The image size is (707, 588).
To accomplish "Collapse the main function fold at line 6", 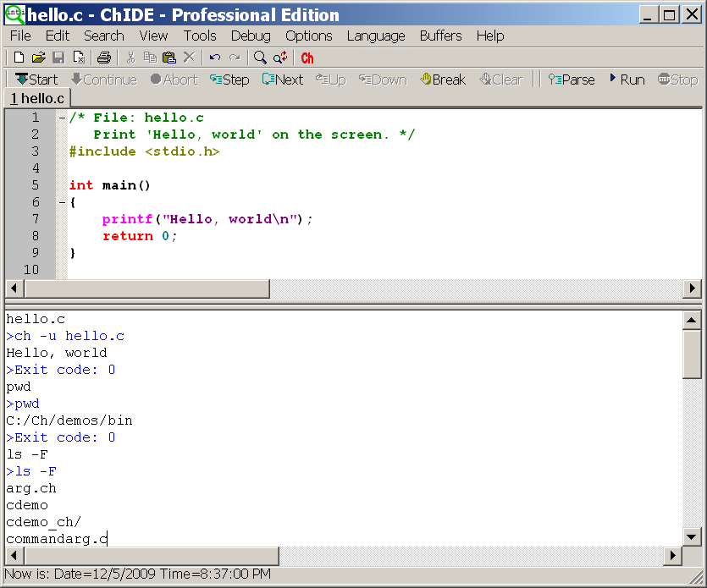I will (x=62, y=203).
